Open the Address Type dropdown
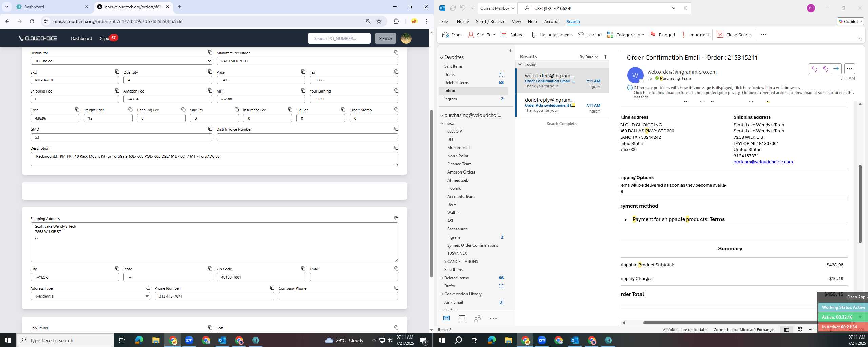Image resolution: width=868 pixels, height=347 pixels. 90,296
